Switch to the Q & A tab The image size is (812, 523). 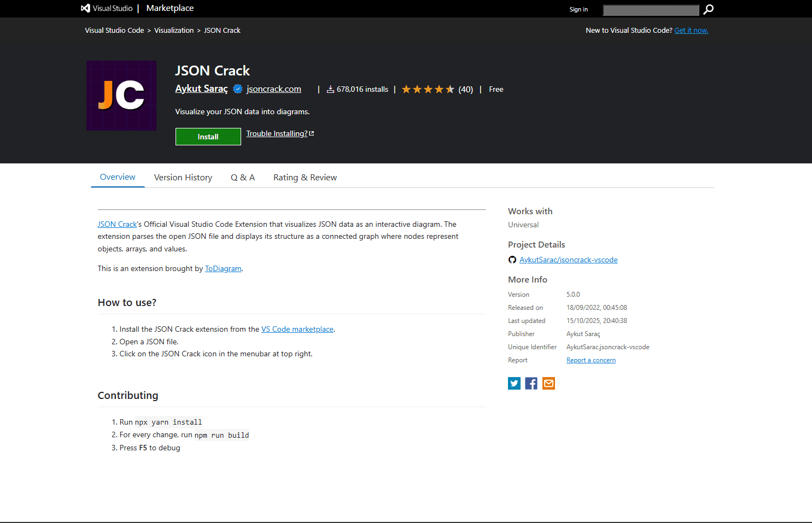point(243,177)
